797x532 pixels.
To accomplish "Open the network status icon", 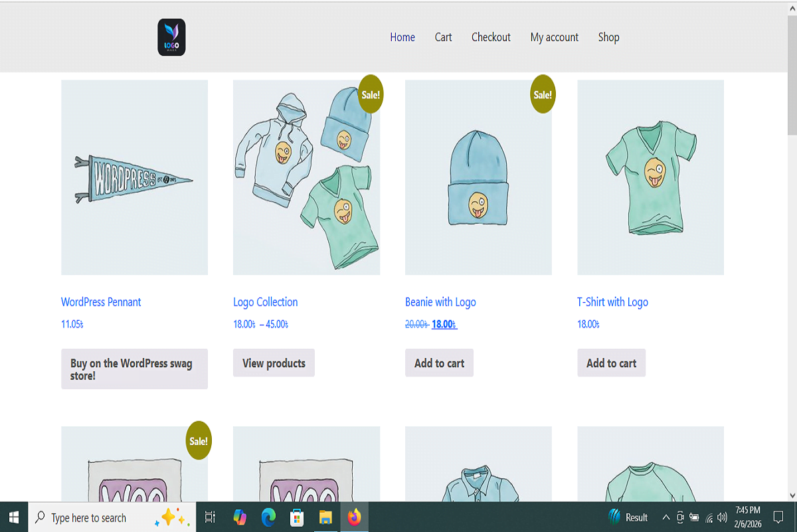I will tap(708, 517).
